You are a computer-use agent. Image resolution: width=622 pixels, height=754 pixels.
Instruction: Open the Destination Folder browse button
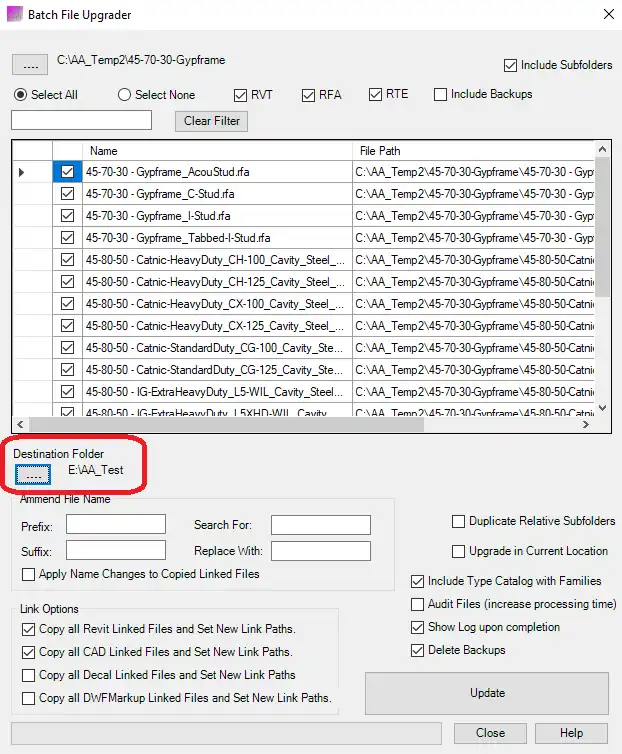pyautogui.click(x=32, y=472)
